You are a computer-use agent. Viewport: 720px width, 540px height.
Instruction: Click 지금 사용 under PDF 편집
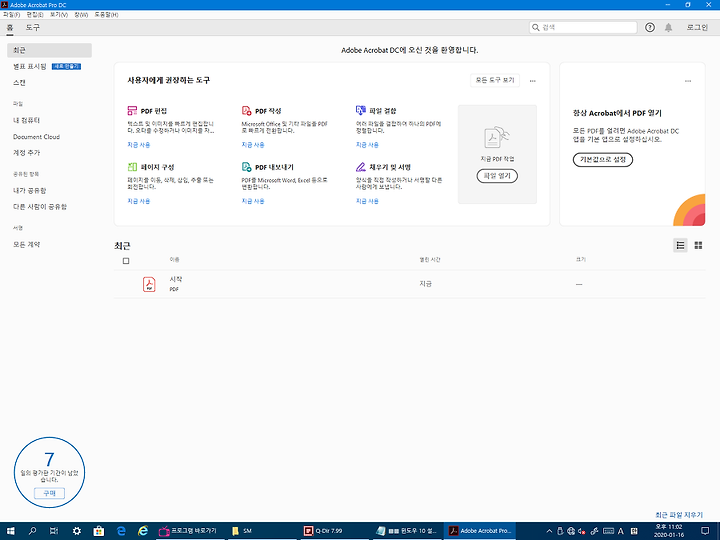point(139,145)
